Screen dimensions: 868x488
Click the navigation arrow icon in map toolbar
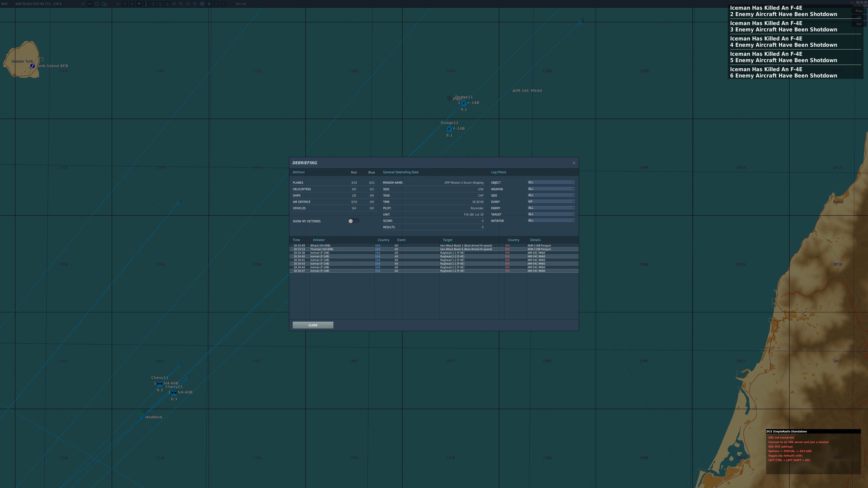[83, 4]
